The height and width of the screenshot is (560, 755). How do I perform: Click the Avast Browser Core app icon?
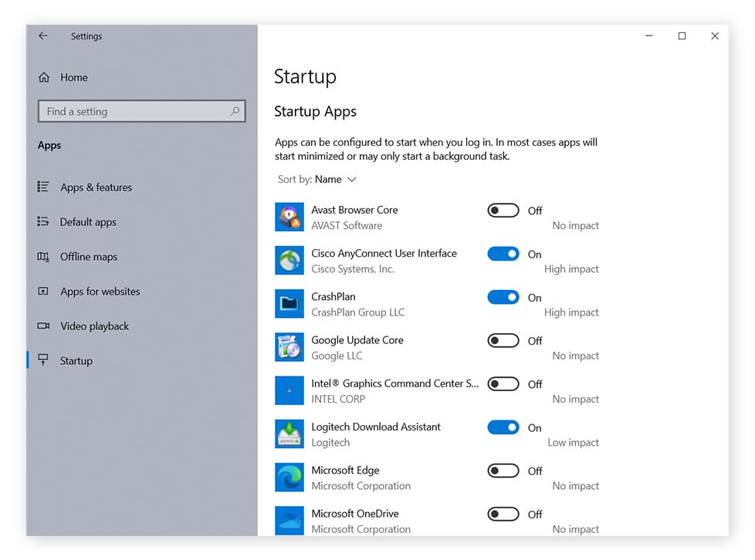point(289,217)
